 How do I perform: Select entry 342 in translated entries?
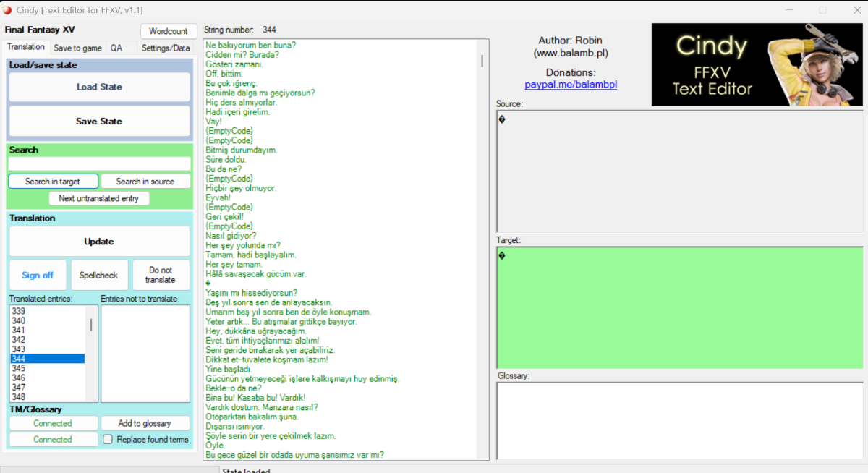(x=47, y=339)
